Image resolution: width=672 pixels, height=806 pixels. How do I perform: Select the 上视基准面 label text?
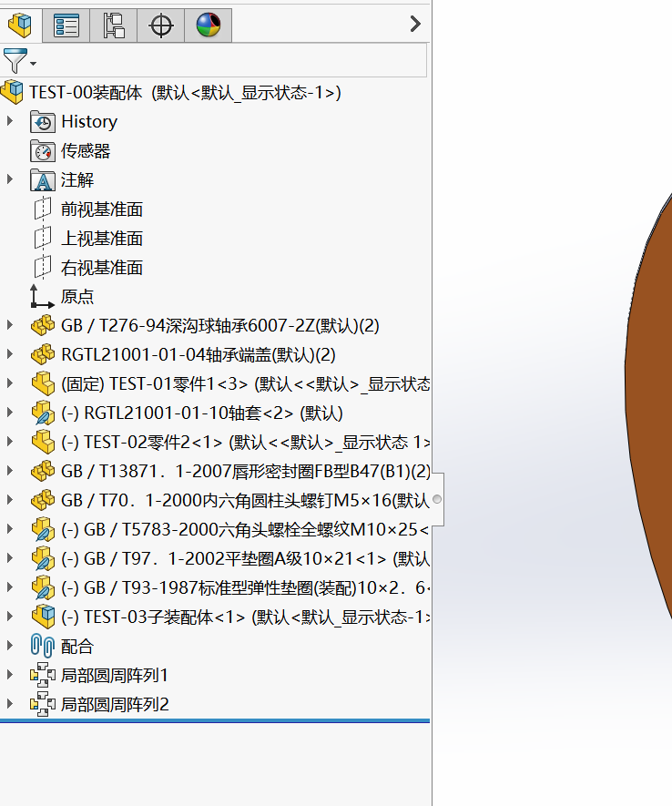(102, 239)
